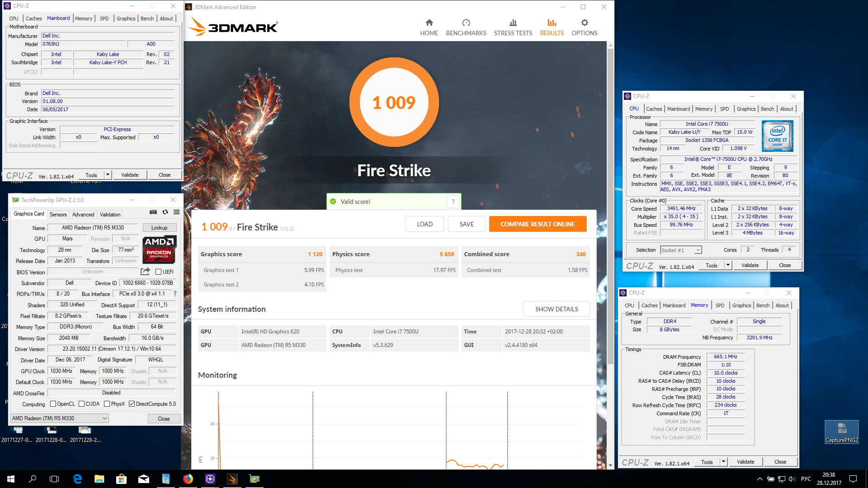Open Graphics tab in Memory CPU-Z window
Viewport: 868px width, 488px height.
tap(741, 305)
